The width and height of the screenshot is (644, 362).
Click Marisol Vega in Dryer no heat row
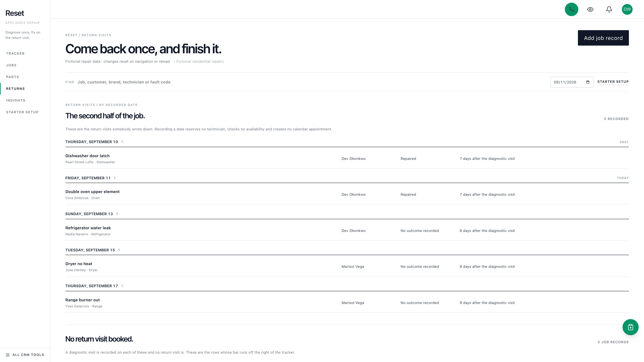pyautogui.click(x=353, y=267)
